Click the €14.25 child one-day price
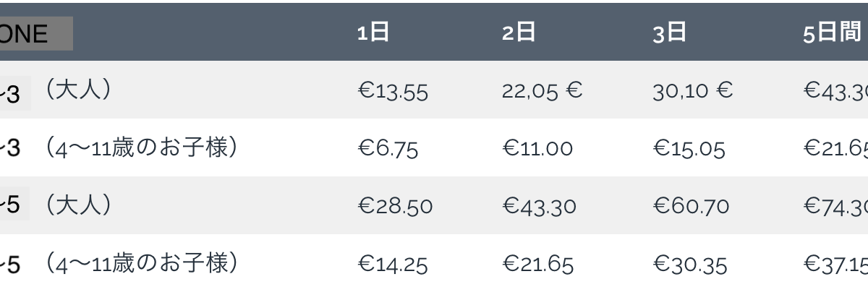Viewport: 868px width, 300px height. click(x=393, y=265)
